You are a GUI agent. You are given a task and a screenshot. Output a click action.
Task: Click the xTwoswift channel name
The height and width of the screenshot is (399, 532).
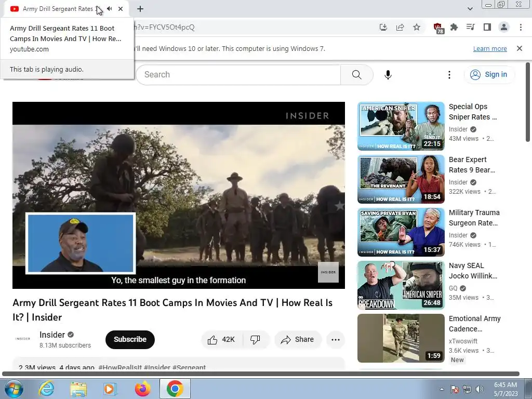pos(463,341)
